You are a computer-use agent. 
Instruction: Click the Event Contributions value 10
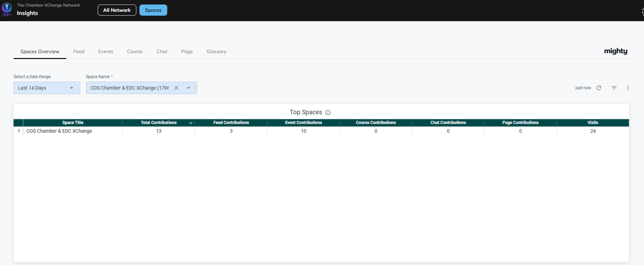point(304,131)
